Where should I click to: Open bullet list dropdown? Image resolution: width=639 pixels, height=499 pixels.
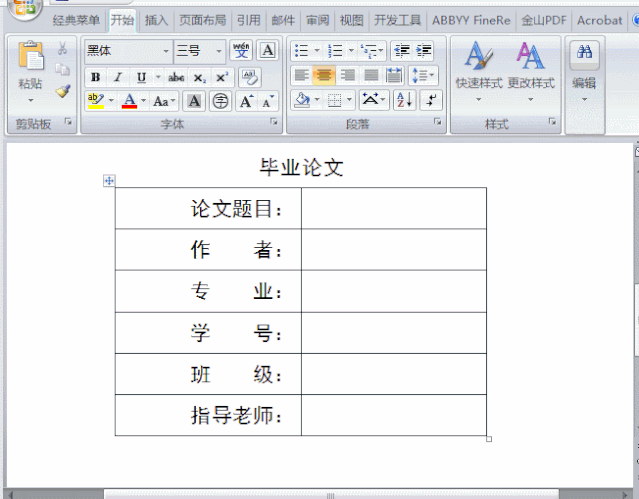point(317,51)
